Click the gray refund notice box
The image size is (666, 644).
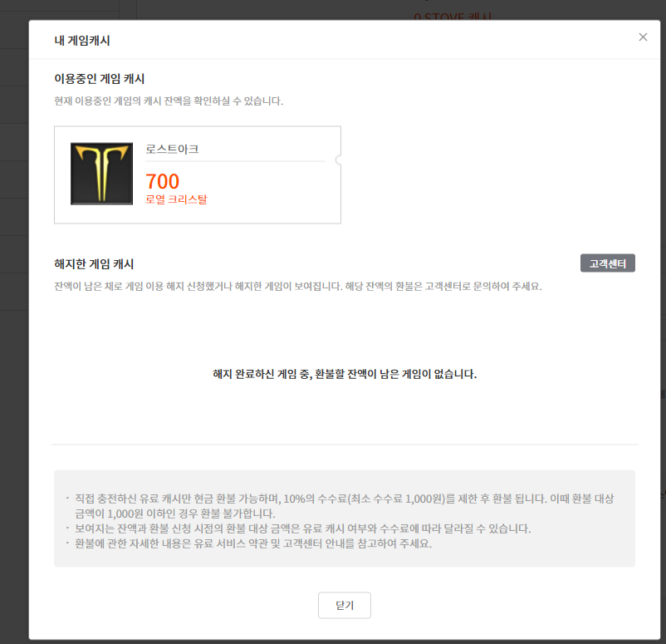click(345, 519)
